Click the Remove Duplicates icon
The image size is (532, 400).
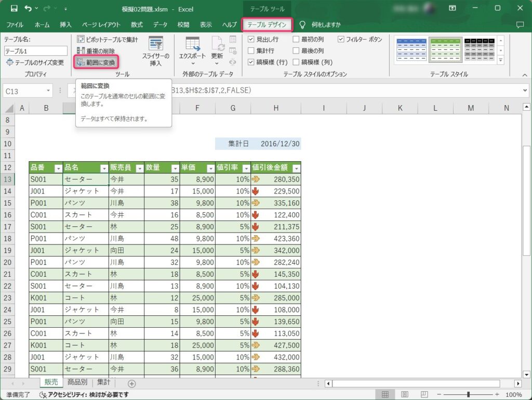(81, 51)
